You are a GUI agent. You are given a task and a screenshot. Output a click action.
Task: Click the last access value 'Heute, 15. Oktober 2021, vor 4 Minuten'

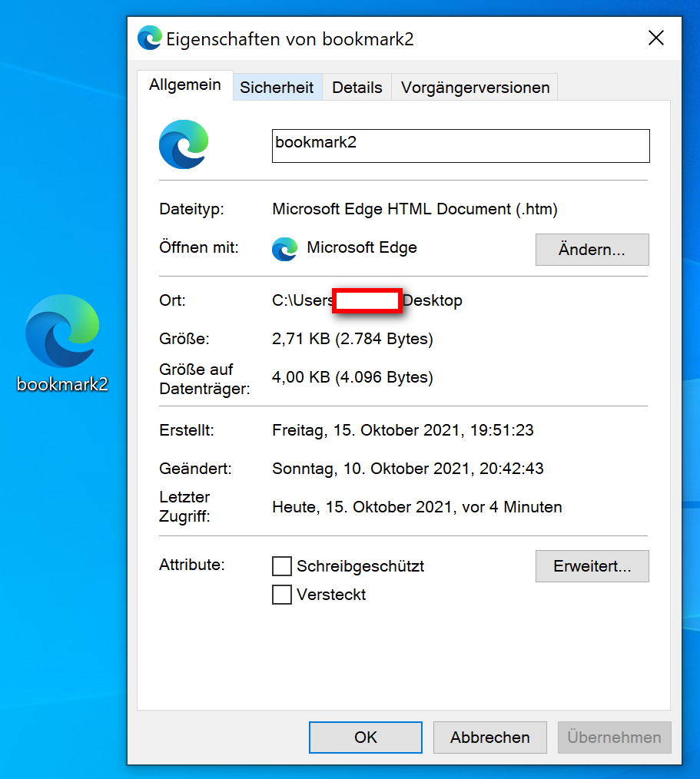pyautogui.click(x=416, y=507)
